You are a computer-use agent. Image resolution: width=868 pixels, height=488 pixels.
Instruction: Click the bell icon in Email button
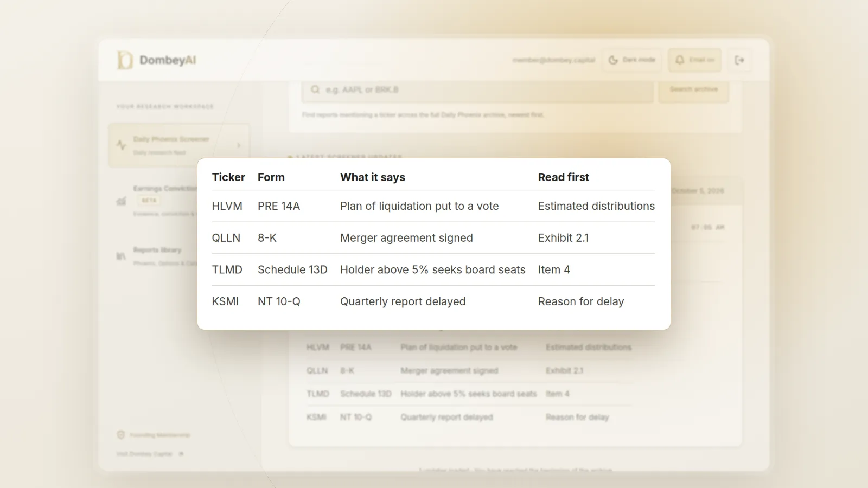680,60
